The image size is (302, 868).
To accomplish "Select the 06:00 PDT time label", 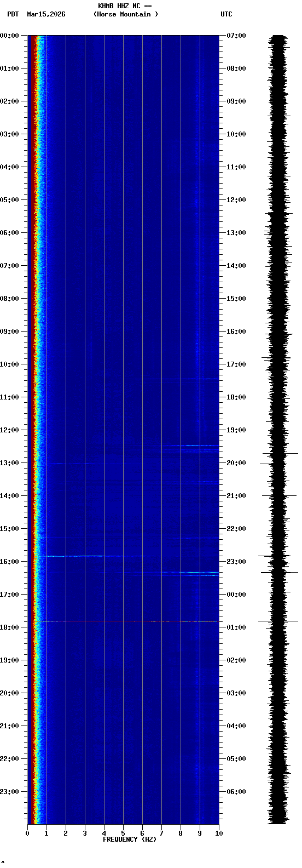I will click(x=9, y=233).
